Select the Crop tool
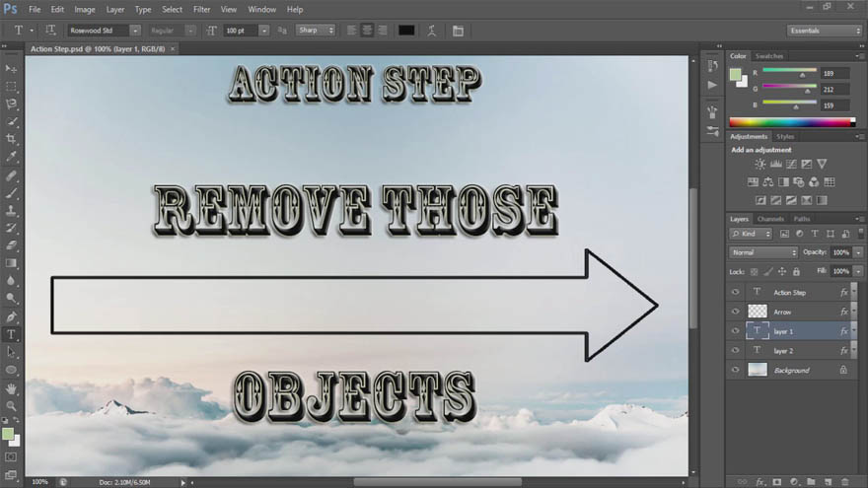The image size is (868, 488). tap(11, 139)
